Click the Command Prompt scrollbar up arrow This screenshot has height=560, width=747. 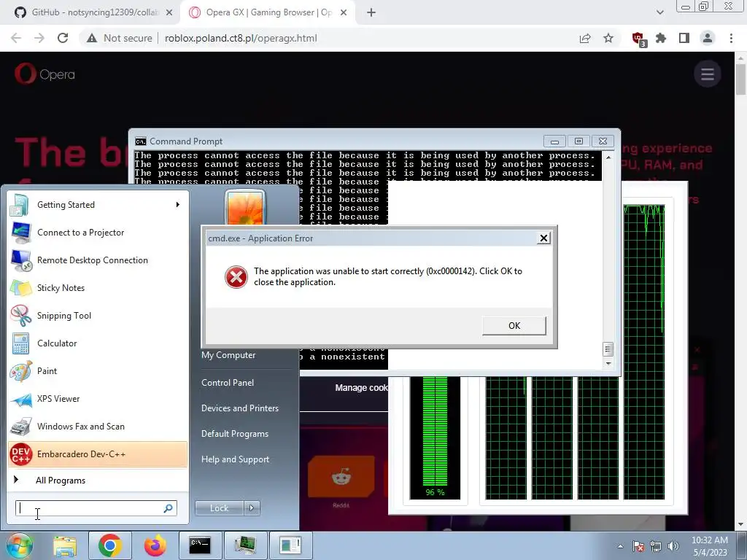pos(608,157)
